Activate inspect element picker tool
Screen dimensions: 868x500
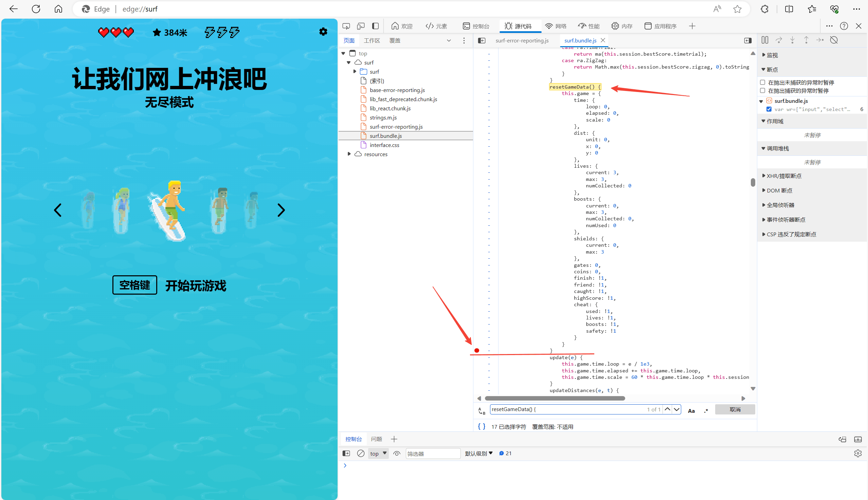coord(346,26)
